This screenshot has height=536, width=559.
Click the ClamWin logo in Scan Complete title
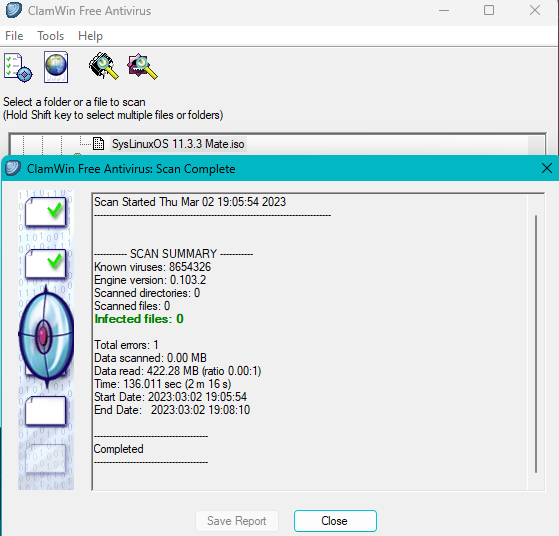[13, 168]
